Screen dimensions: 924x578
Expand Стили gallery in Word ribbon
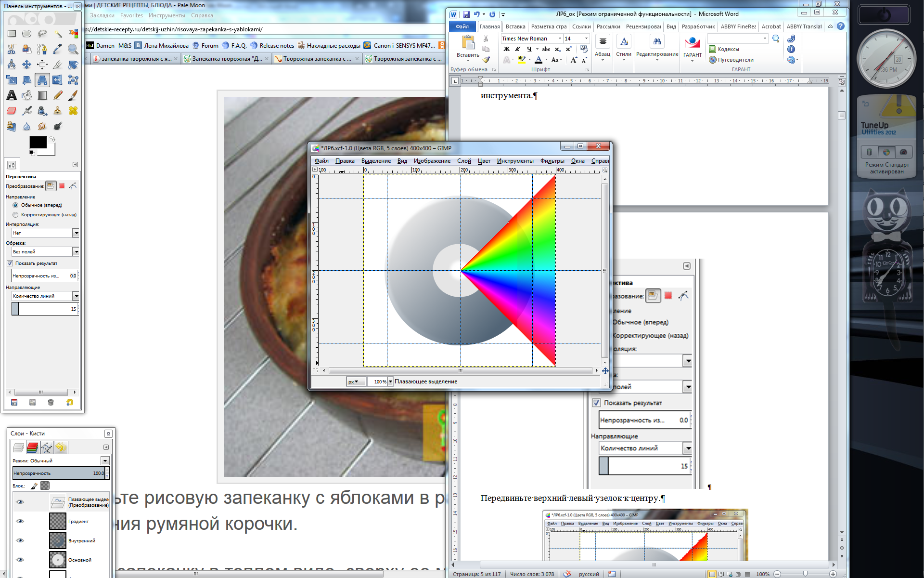click(624, 48)
